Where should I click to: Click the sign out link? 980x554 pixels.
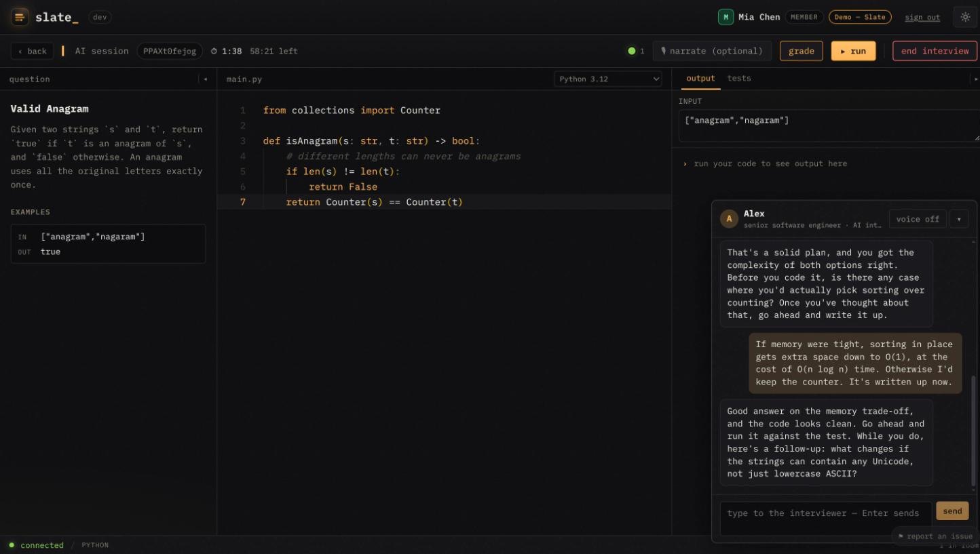click(x=922, y=17)
